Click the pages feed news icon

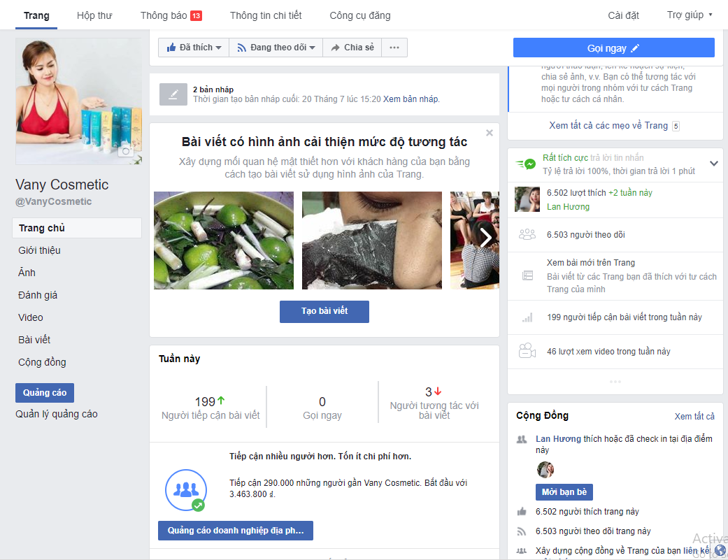pyautogui.click(x=527, y=275)
